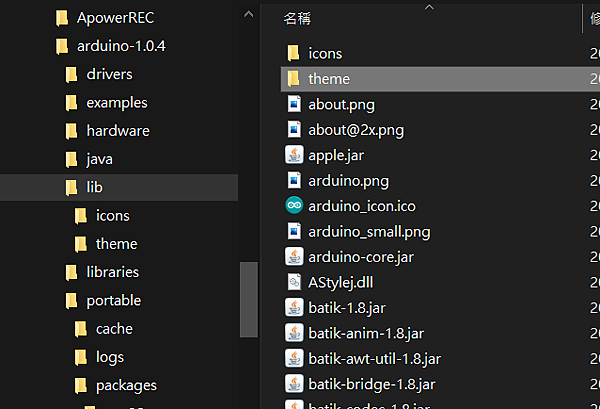Click the batik-anim-1.8.jar Java icon
The height and width of the screenshot is (409, 600).
294,333
